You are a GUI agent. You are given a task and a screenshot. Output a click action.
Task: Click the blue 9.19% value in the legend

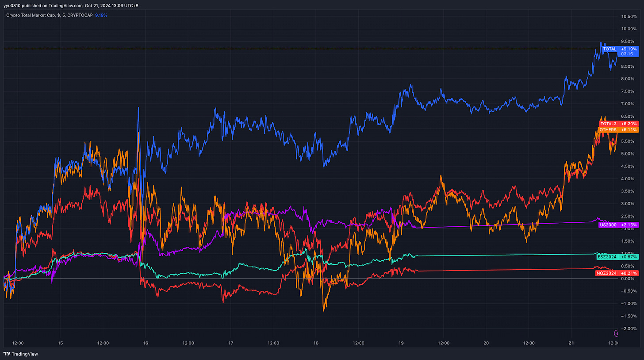click(101, 15)
